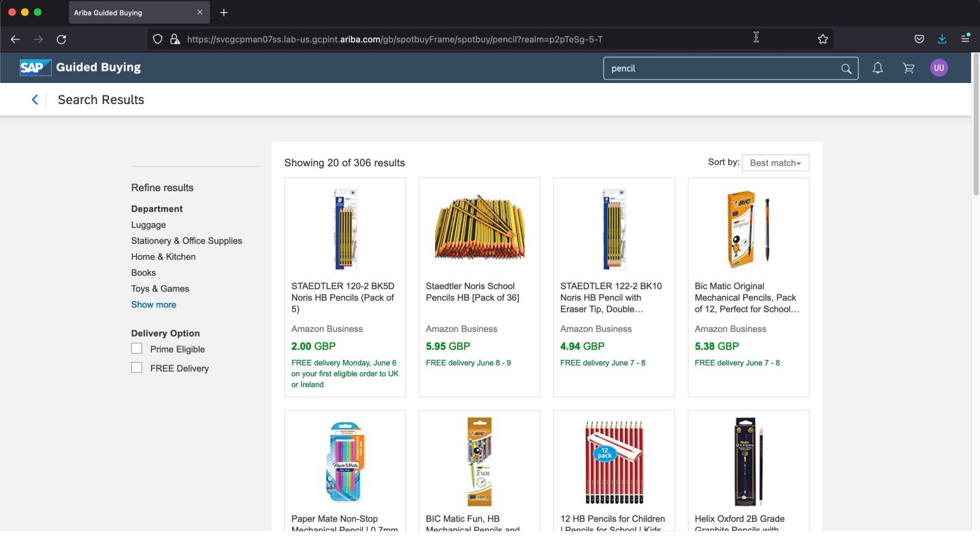Click the UU user avatar
980x556 pixels.
point(938,67)
